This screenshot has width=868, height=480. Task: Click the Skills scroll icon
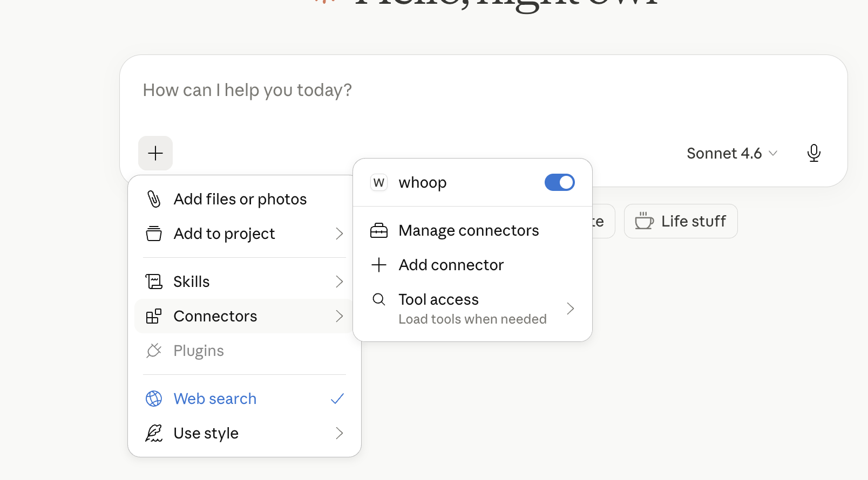pos(154,282)
